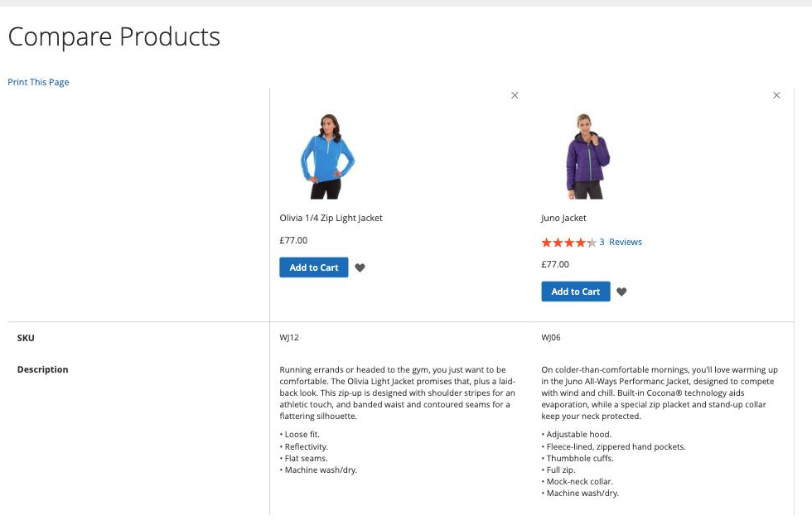Click the 'Reflectivity.' bullet
This screenshot has height=530, width=812.
pos(304,446)
